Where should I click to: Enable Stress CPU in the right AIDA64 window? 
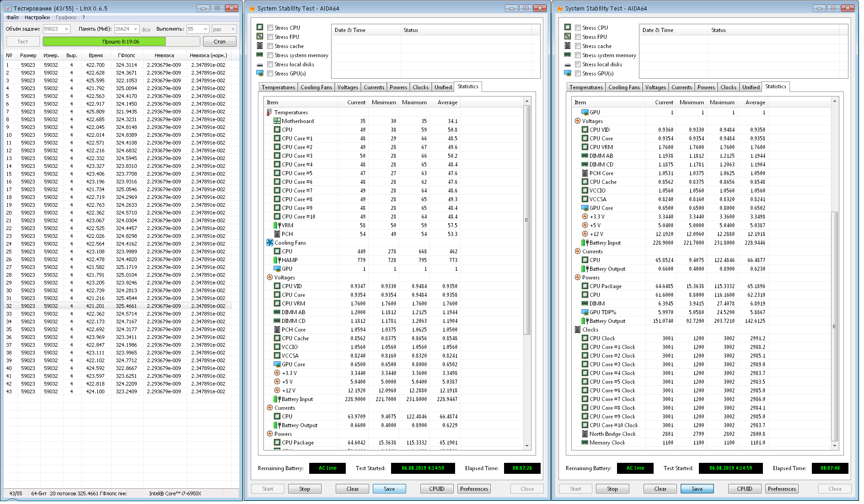(578, 28)
